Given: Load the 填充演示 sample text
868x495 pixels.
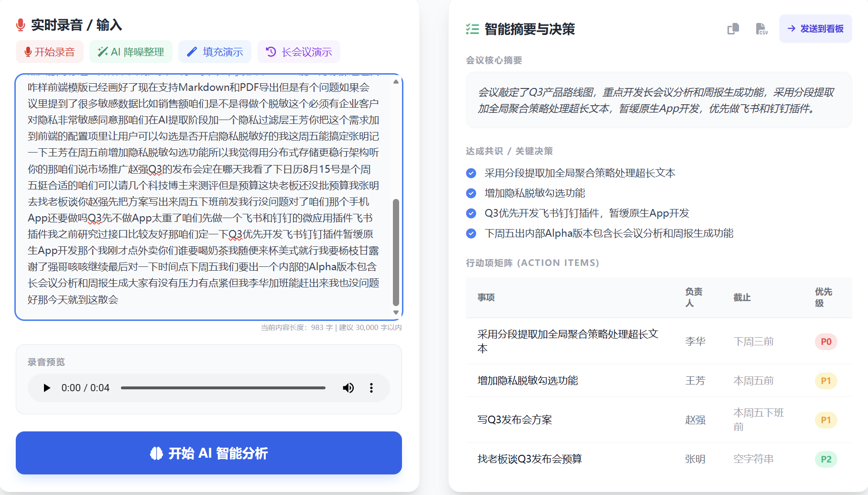Looking at the screenshot, I should pos(215,52).
